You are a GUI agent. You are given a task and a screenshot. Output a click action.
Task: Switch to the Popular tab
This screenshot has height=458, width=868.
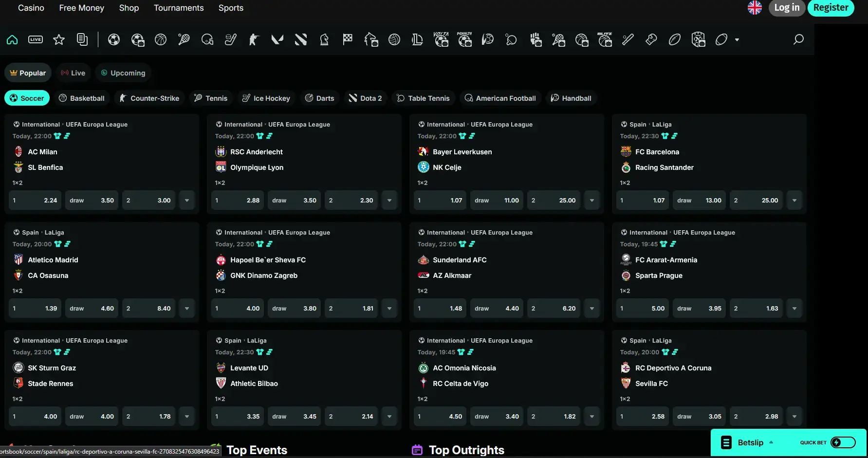tap(28, 73)
